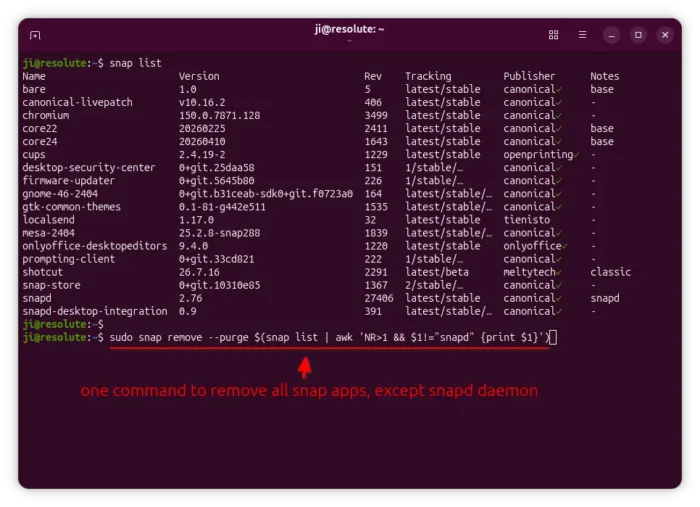Click the localsend package name
Image resolution: width=700 pixels, height=507 pixels.
point(48,220)
